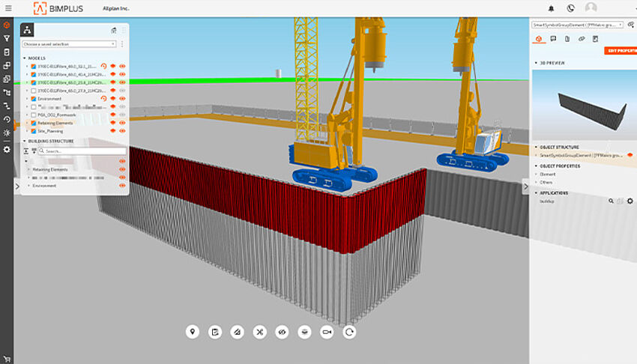
Task: Switch to the documents tab in properties panel
Action: click(x=567, y=38)
